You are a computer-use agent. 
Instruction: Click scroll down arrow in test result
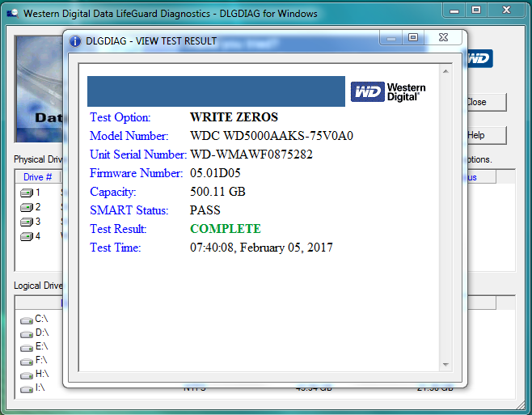(x=445, y=365)
